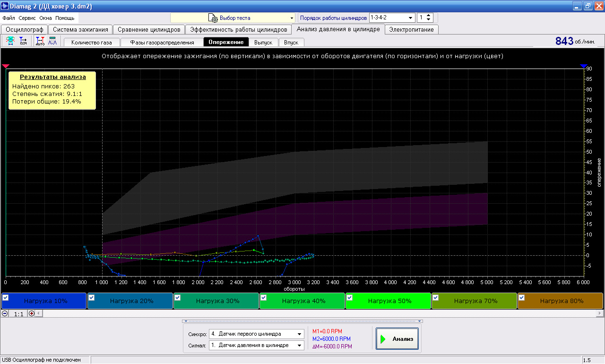Image resolution: width=605 pixels, height=364 pixels.
Task: Click the right collapse arrow of bottom panel
Action: click(420, 321)
